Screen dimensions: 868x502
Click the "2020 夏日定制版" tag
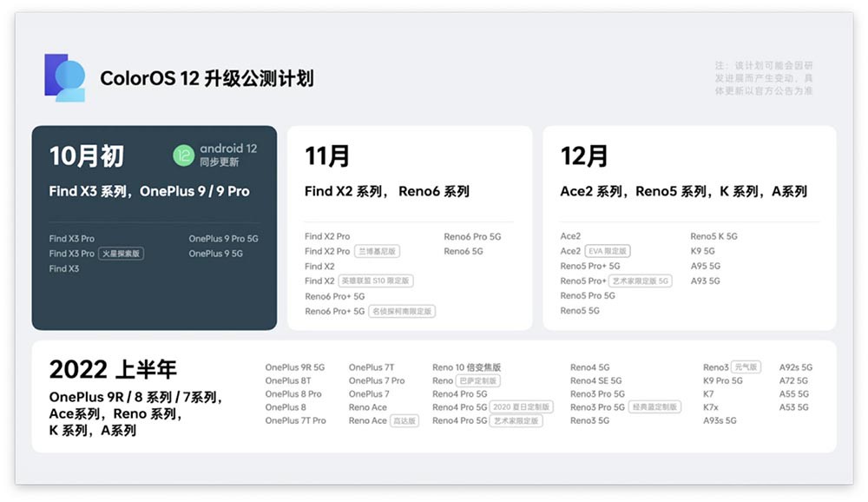tap(521, 407)
